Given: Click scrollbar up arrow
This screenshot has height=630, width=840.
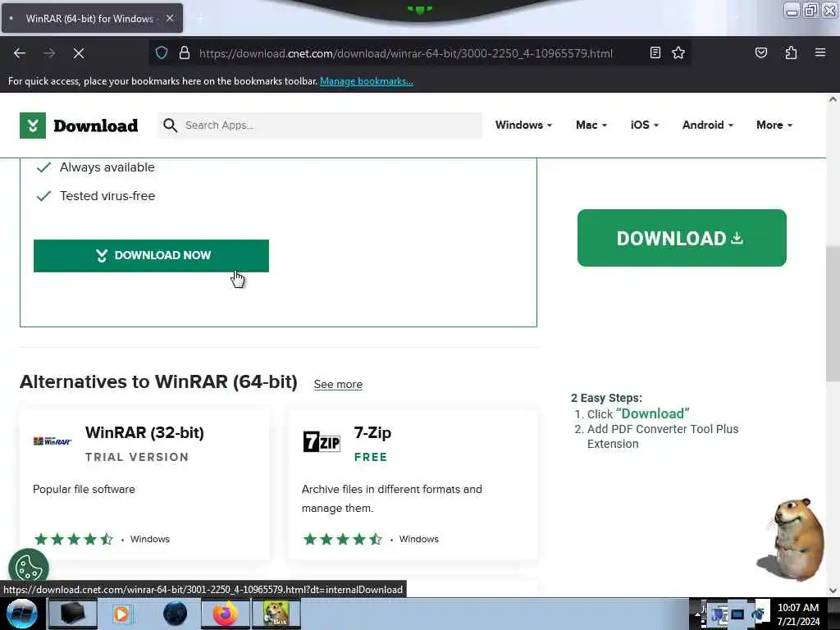Looking at the screenshot, I should 833,99.
